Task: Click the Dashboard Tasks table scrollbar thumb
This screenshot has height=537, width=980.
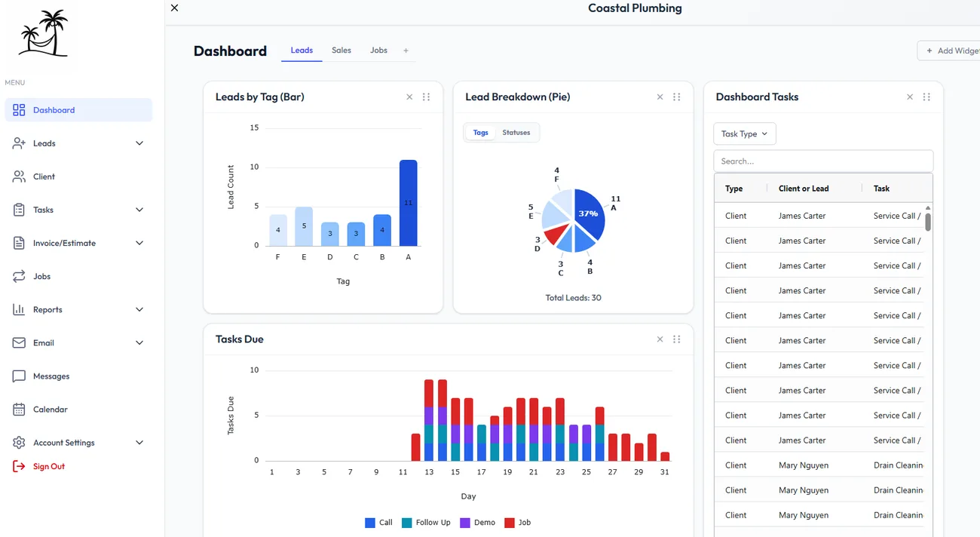Action: (928, 222)
